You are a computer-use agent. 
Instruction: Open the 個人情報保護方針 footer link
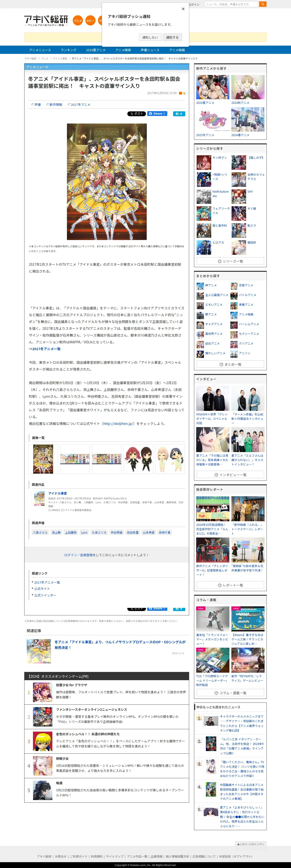pos(178,856)
